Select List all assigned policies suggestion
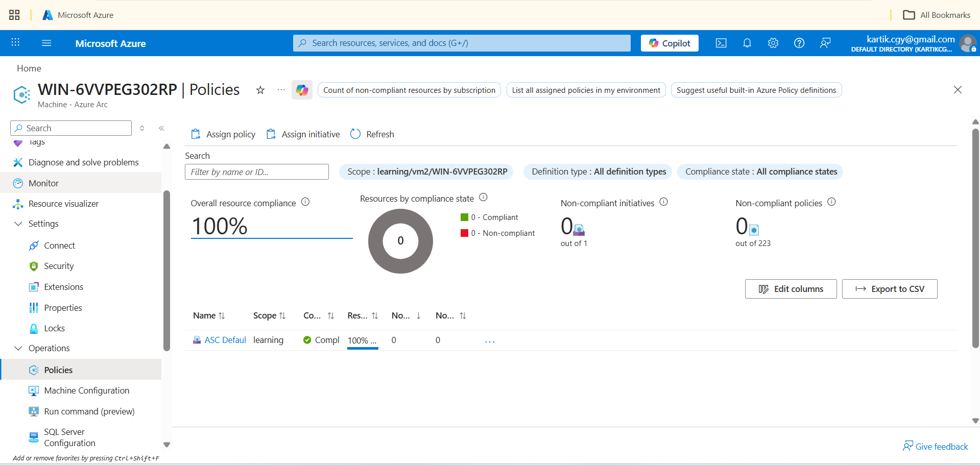 (586, 90)
